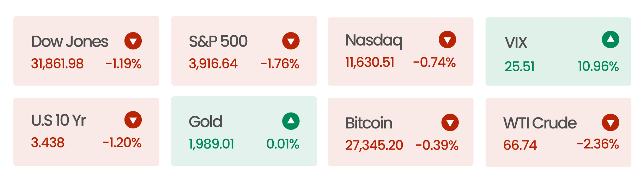Image resolution: width=644 pixels, height=181 pixels.
Task: Click the green up arrow on Gold
Action: click(291, 121)
